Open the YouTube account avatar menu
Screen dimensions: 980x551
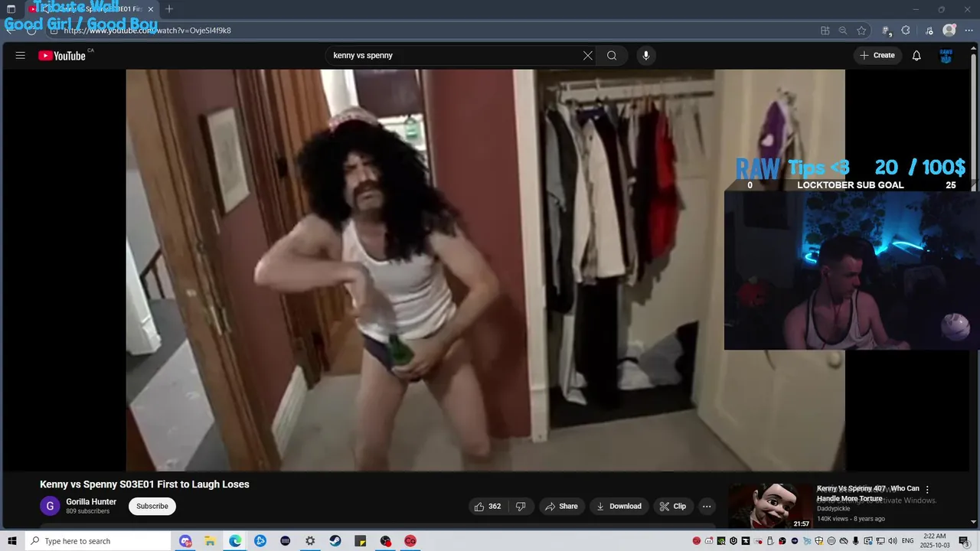pyautogui.click(x=946, y=55)
